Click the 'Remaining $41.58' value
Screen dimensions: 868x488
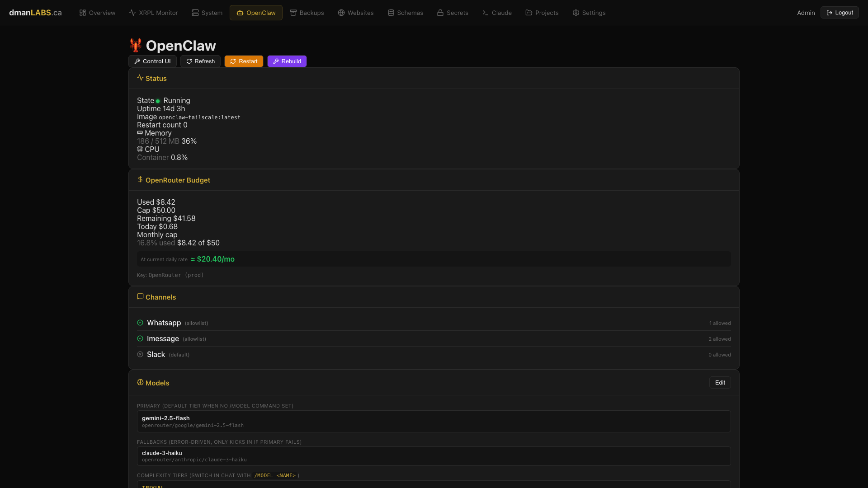pos(166,218)
